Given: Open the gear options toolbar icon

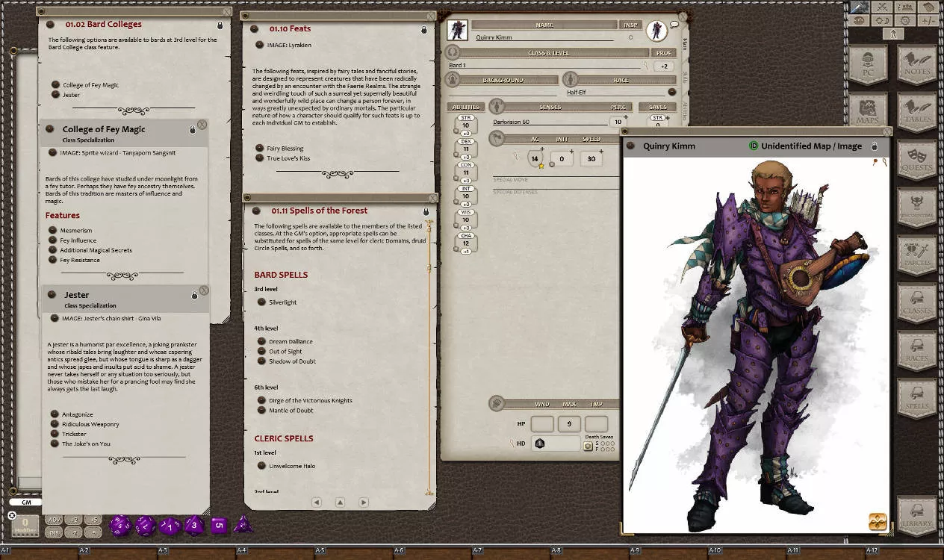Looking at the screenshot, I should point(905,21).
